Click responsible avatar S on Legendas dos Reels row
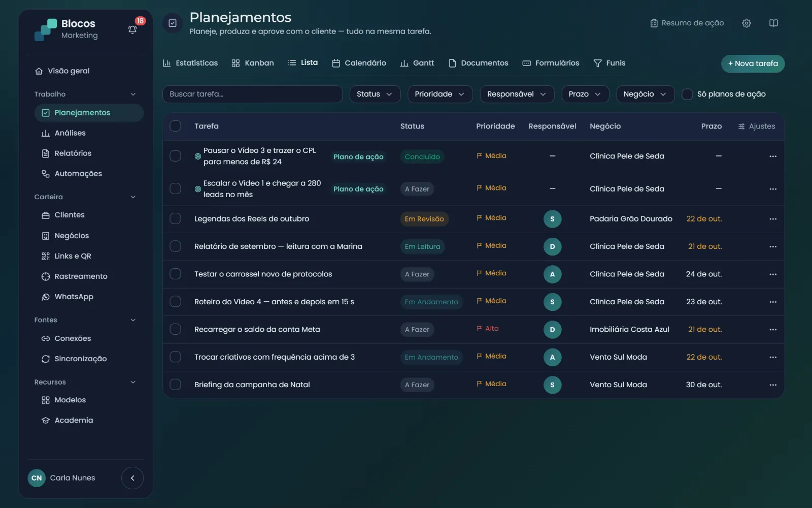The height and width of the screenshot is (508, 812). pos(552,219)
